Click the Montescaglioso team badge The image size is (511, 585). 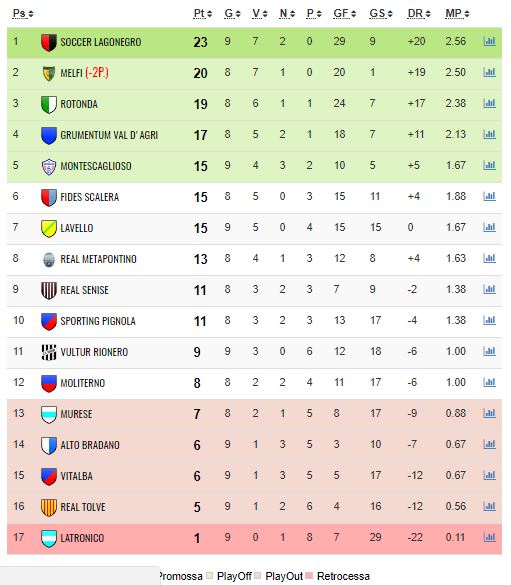point(48,166)
